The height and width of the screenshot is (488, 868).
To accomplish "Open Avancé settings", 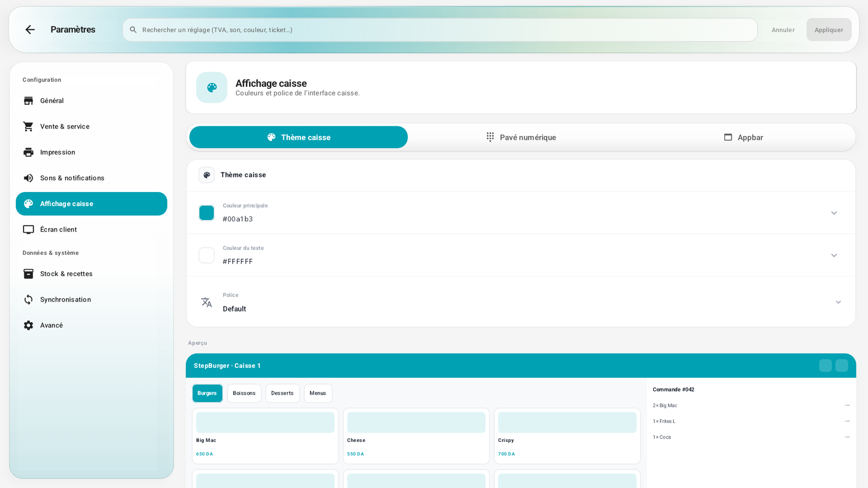I will [91, 325].
